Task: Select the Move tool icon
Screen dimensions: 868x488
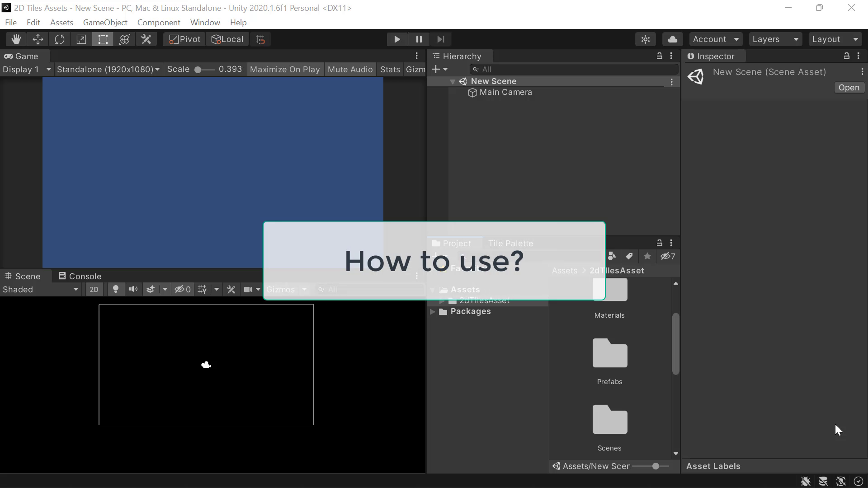Action: point(38,39)
